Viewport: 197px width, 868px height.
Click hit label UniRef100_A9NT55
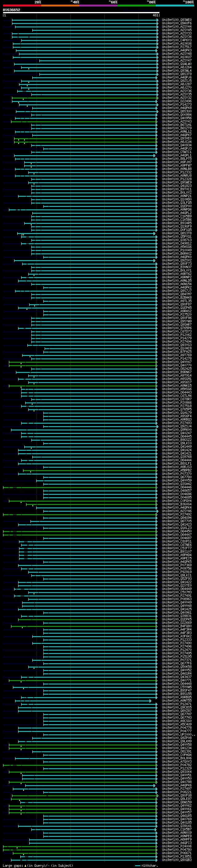coord(177,700)
